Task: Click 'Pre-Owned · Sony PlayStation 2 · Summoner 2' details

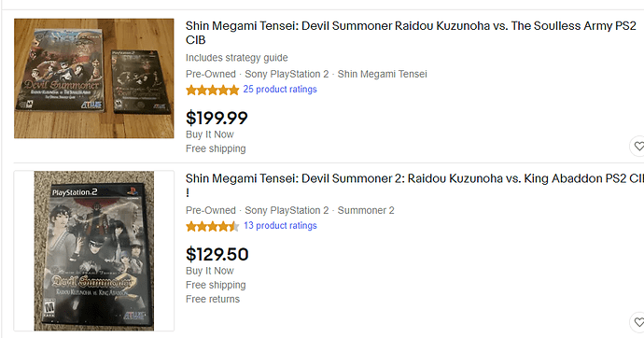Action: pos(290,210)
